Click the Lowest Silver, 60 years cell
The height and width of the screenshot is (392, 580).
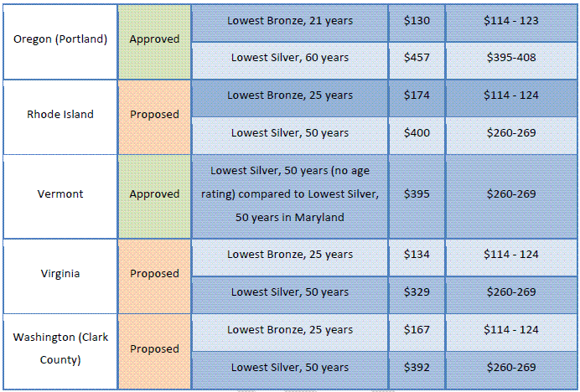290,61
